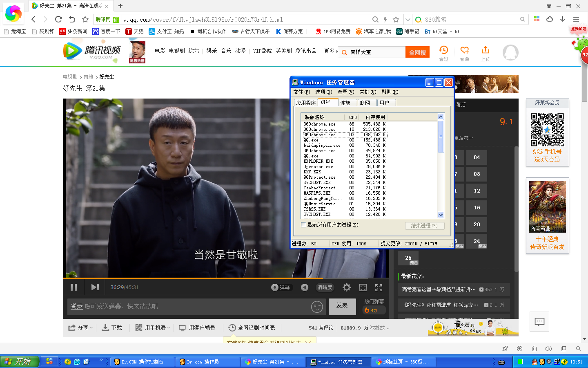Skip to the next episode
This screenshot has width=588, height=368.
tap(94, 287)
